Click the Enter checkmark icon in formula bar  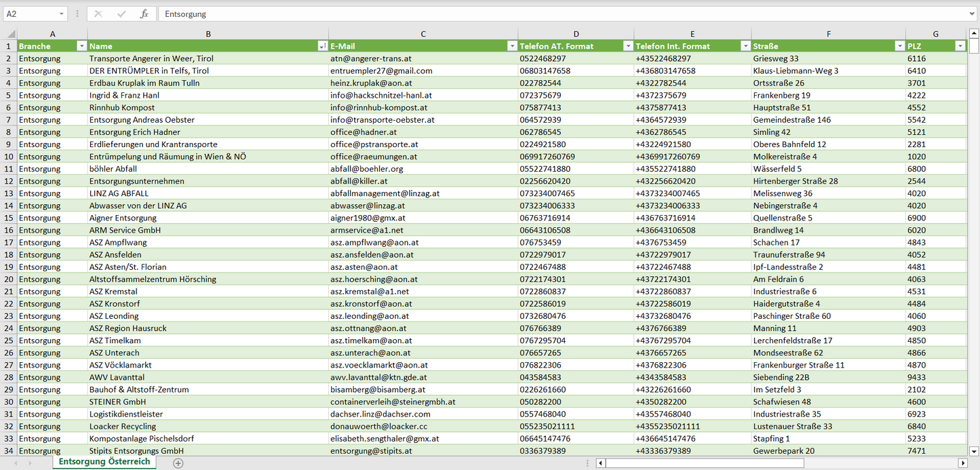pyautogui.click(x=121, y=14)
